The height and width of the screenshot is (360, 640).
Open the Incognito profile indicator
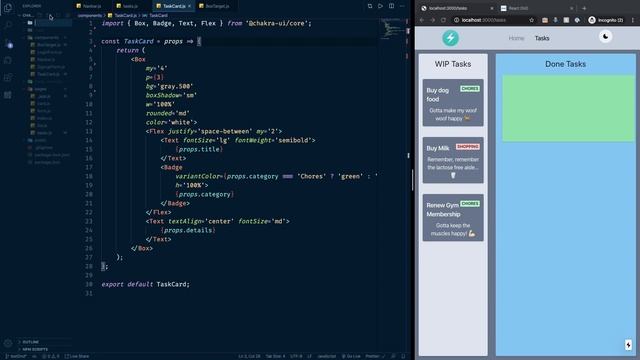point(606,20)
